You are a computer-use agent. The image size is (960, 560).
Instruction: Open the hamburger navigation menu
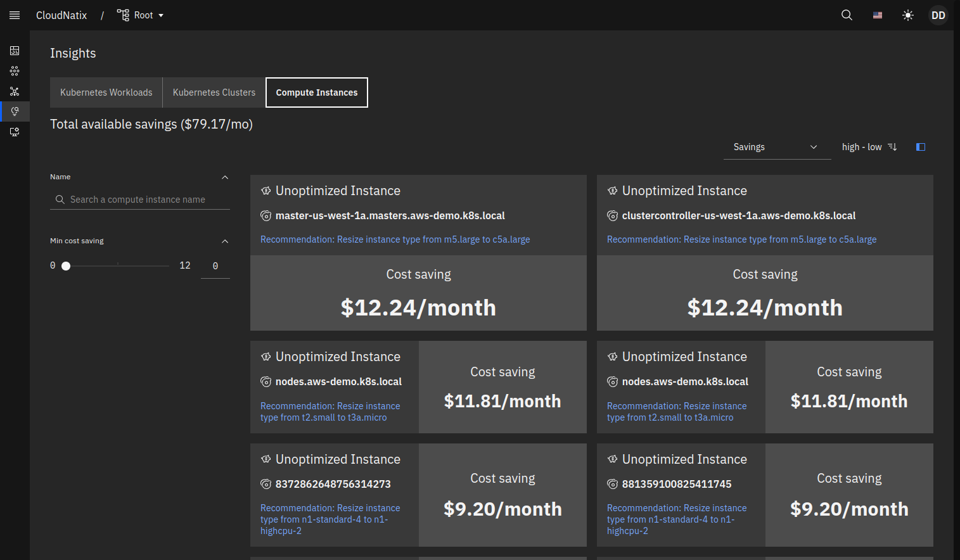pyautogui.click(x=15, y=15)
